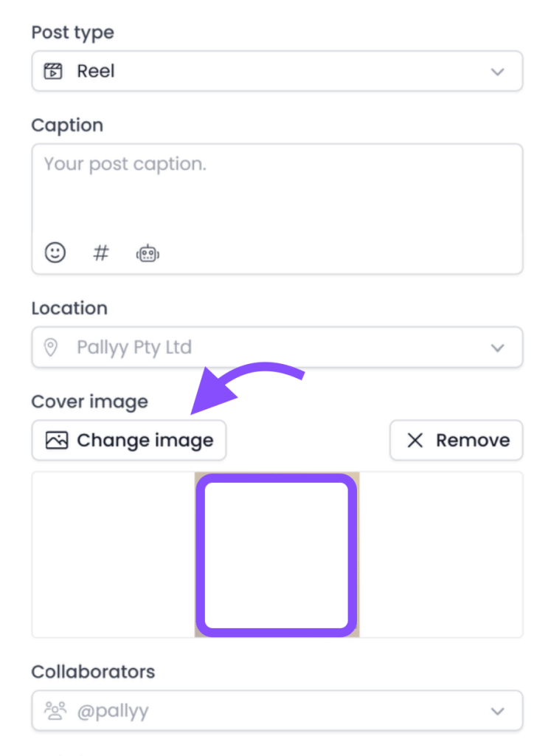Click the Reel icon in Post type

click(52, 72)
